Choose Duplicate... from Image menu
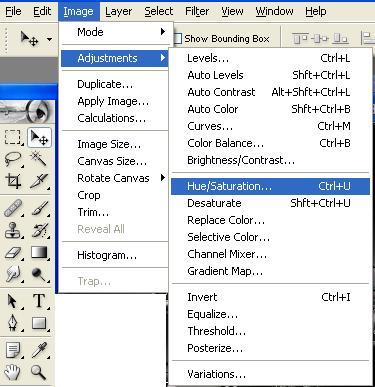The width and height of the screenshot is (375, 387). [115, 84]
